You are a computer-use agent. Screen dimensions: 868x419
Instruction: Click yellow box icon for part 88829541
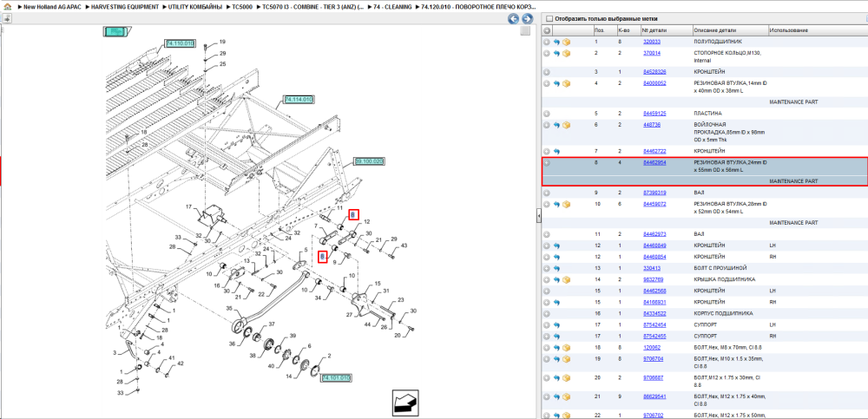click(566, 397)
